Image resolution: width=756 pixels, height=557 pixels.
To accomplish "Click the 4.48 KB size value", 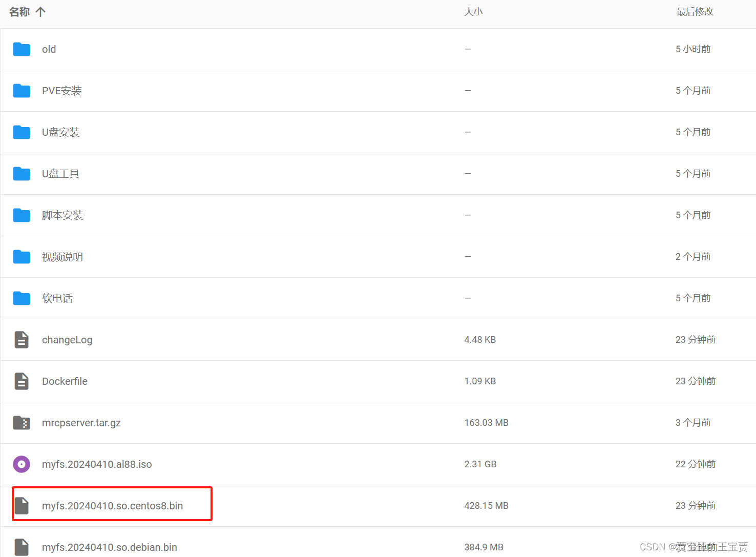I will pyautogui.click(x=480, y=340).
